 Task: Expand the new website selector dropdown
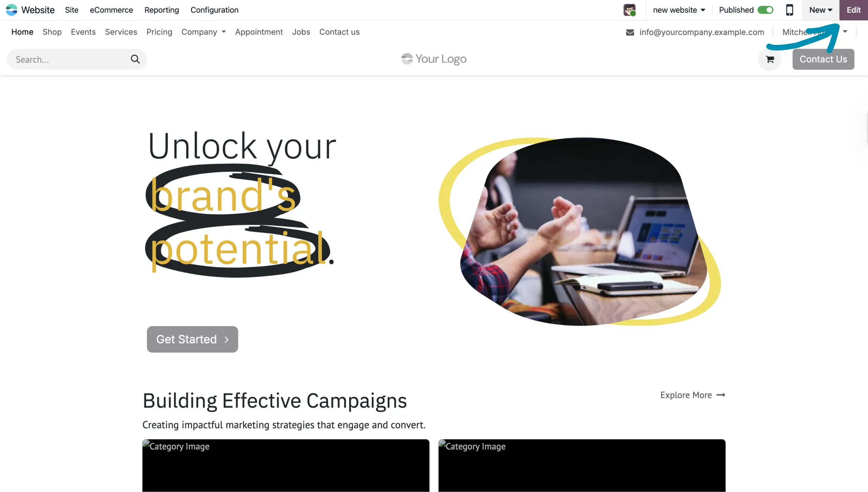coord(679,10)
